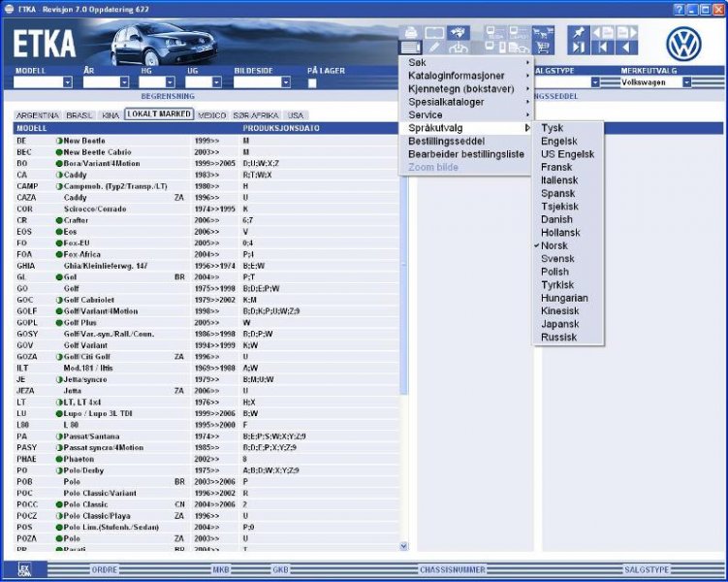Select Bestillingsseddel from the menu
Screen dimensions: 728x582
pos(452,141)
